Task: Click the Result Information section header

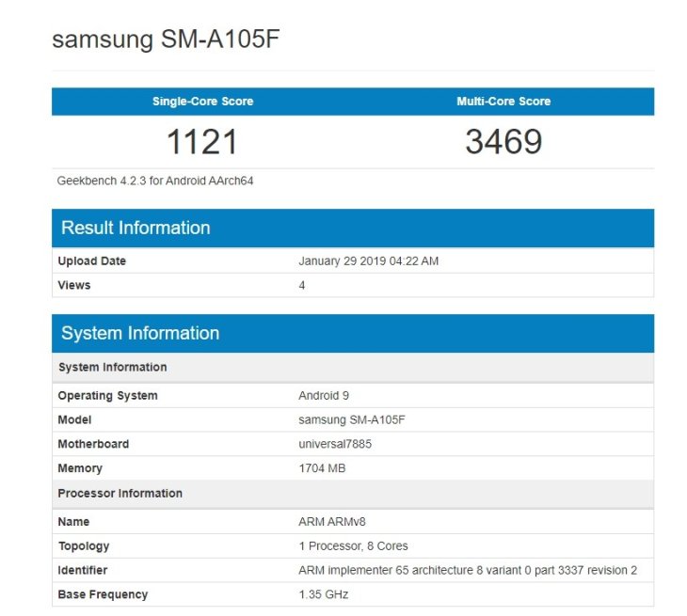Action: click(x=136, y=228)
